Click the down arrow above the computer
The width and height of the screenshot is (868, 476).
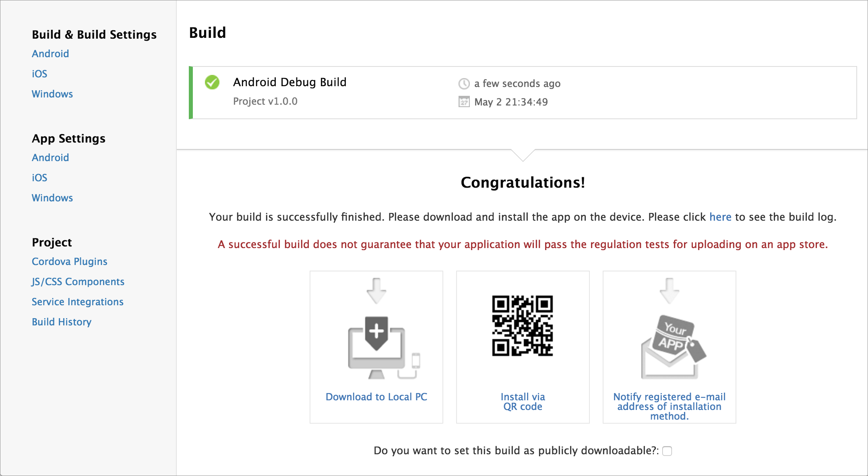pos(376,291)
